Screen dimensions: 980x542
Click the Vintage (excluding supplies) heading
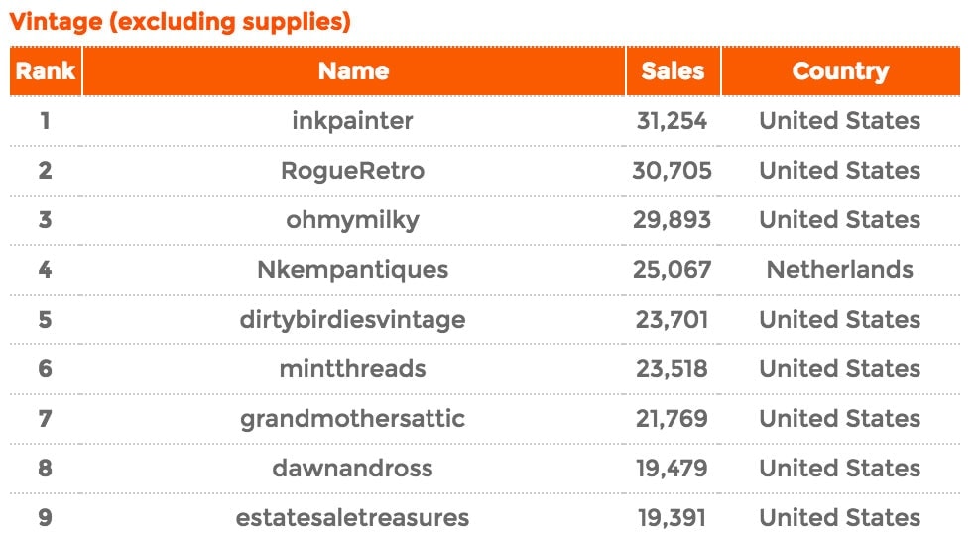[x=180, y=21]
